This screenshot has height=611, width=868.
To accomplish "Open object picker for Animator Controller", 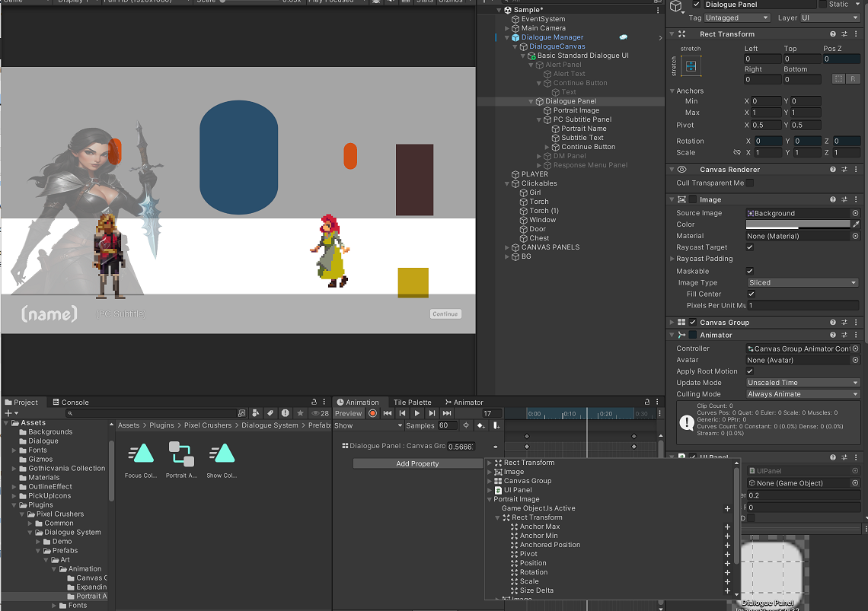I will 855,348.
